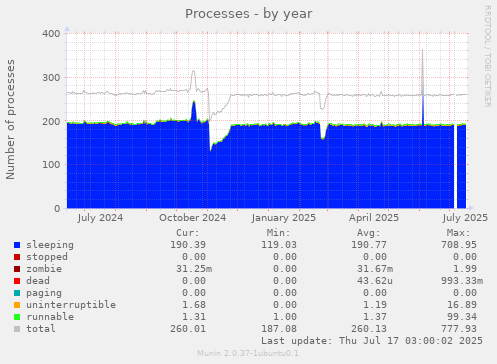The image size is (497, 364).
Task: Click total average value 260.13
Action: pos(369,329)
